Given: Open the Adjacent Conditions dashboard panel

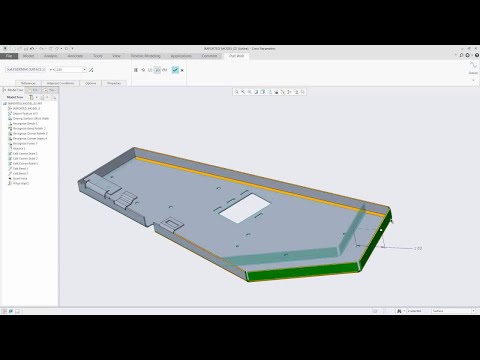Looking at the screenshot, I should (x=60, y=83).
